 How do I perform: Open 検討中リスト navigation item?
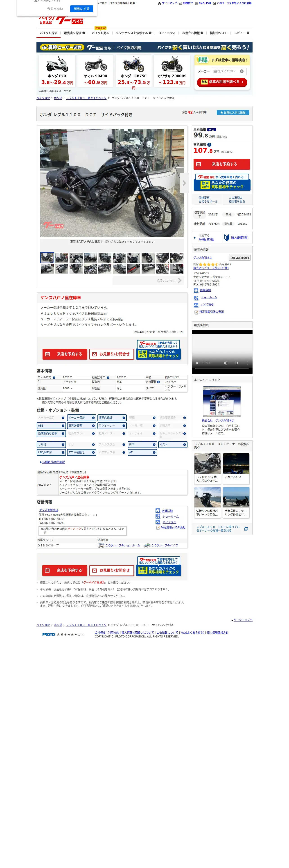click(218, 33)
